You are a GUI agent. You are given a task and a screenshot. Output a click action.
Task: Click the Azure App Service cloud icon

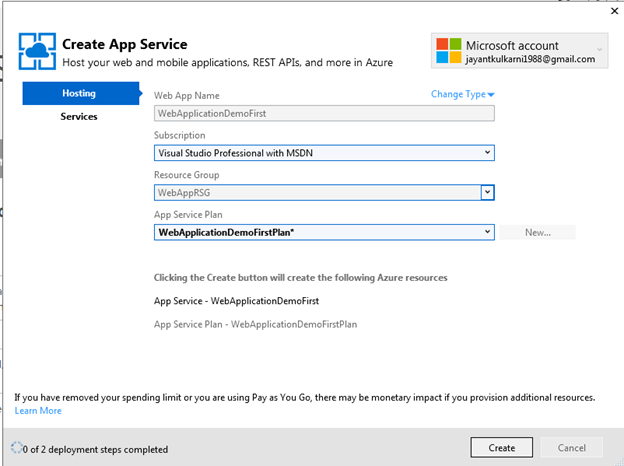coord(37,53)
